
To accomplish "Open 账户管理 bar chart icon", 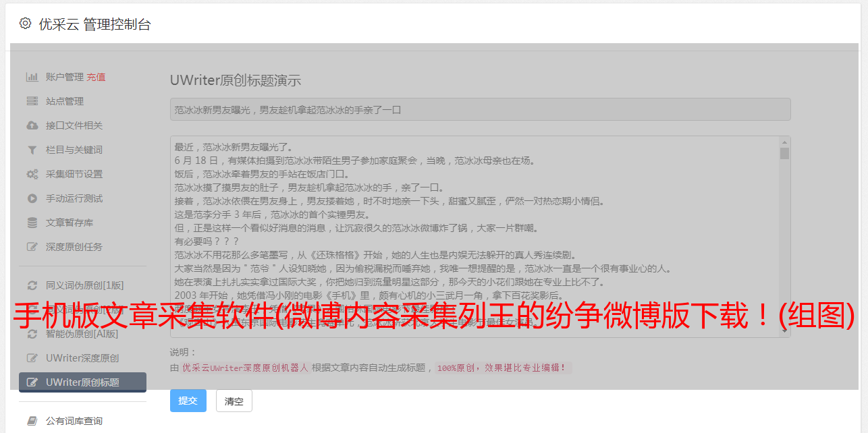I will tap(32, 77).
